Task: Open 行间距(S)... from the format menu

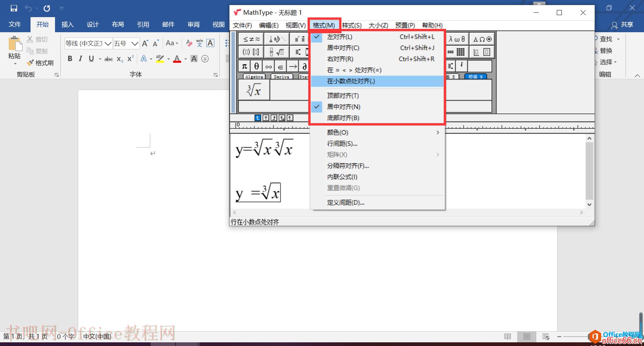Action: pos(377,144)
